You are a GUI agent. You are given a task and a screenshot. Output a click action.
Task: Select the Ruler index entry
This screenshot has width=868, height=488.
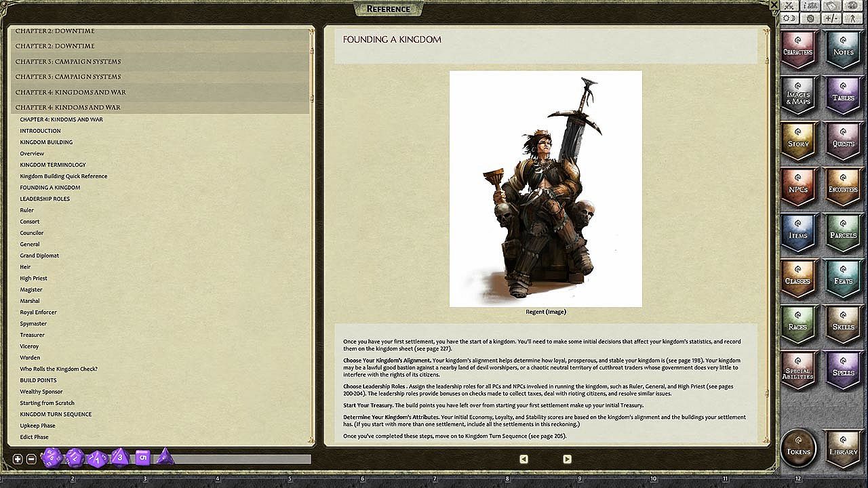(27, 210)
